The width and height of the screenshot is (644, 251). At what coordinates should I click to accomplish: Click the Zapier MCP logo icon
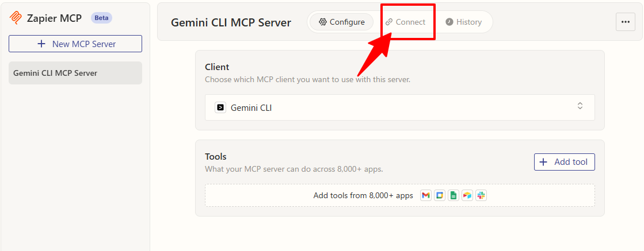16,18
